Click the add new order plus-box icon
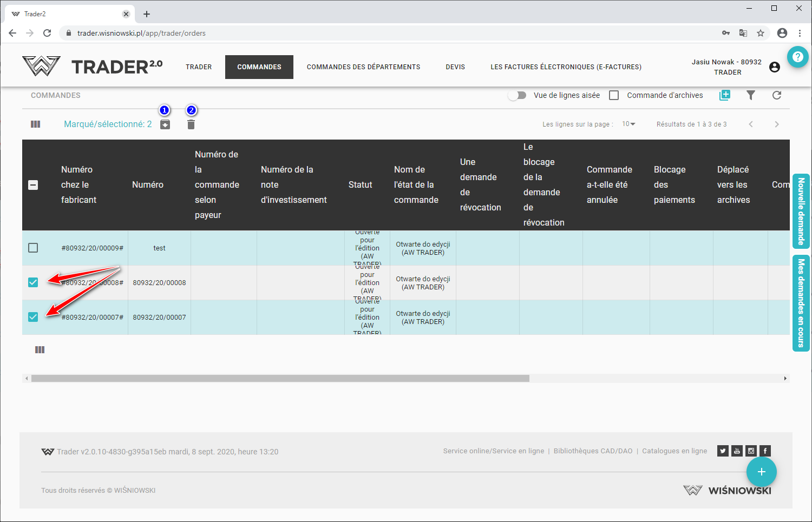The image size is (812, 522). (725, 95)
